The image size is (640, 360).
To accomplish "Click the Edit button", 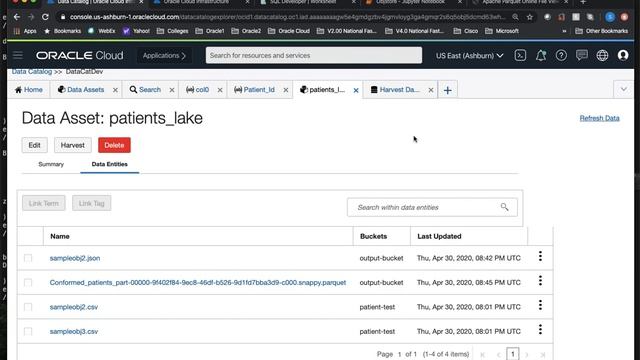I will coord(34,145).
